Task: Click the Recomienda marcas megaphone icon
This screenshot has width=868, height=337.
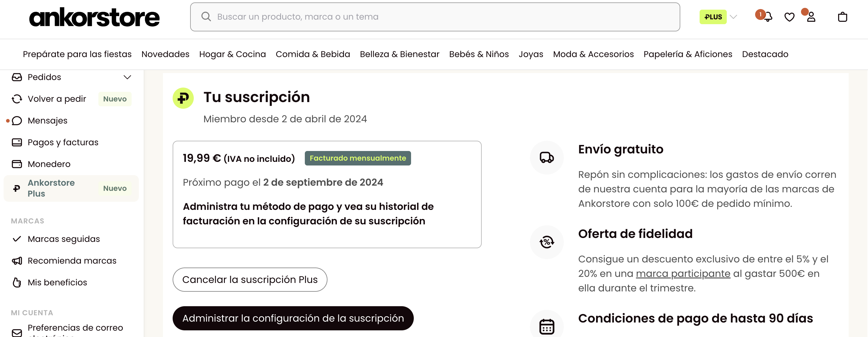Action: pyautogui.click(x=17, y=261)
